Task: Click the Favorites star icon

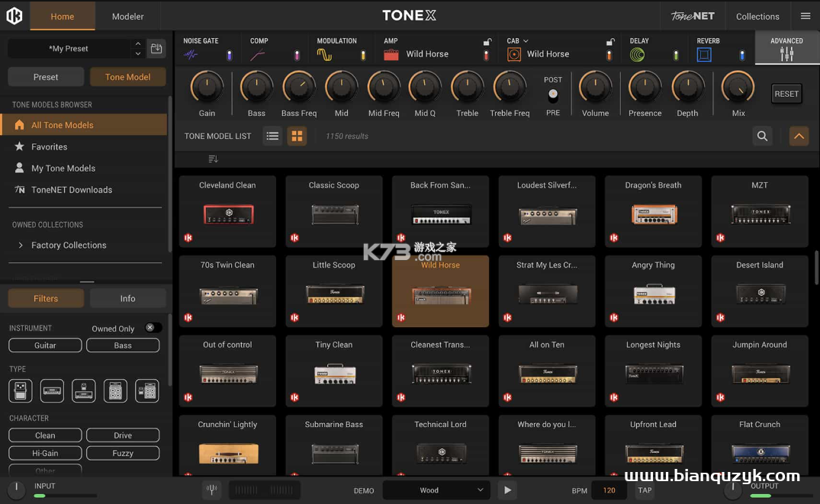Action: click(19, 146)
